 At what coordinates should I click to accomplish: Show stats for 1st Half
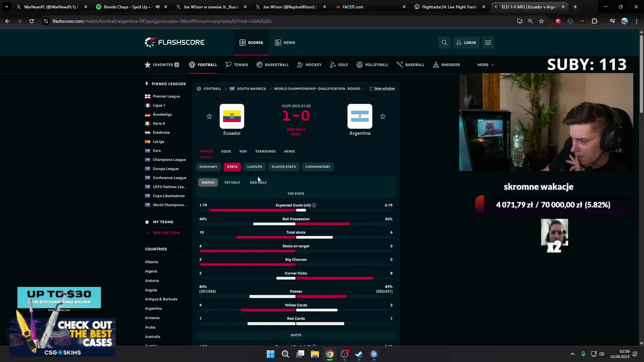point(232,183)
